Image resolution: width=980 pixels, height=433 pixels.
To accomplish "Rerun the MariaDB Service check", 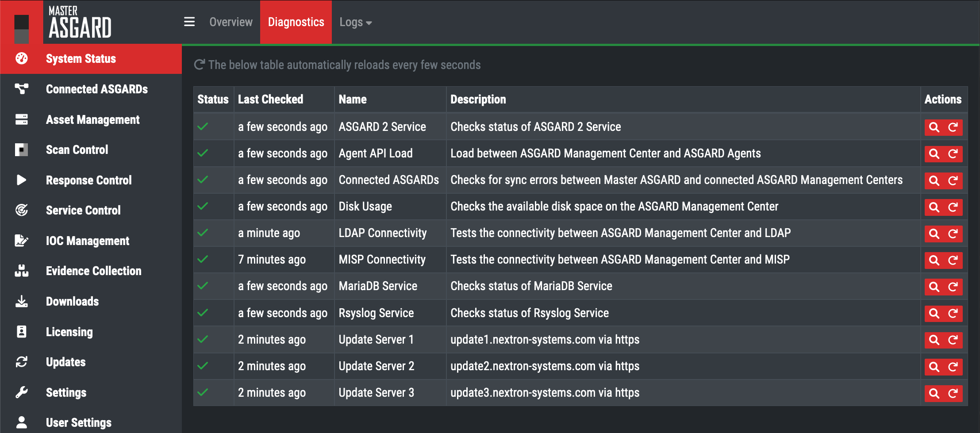I will click(953, 287).
